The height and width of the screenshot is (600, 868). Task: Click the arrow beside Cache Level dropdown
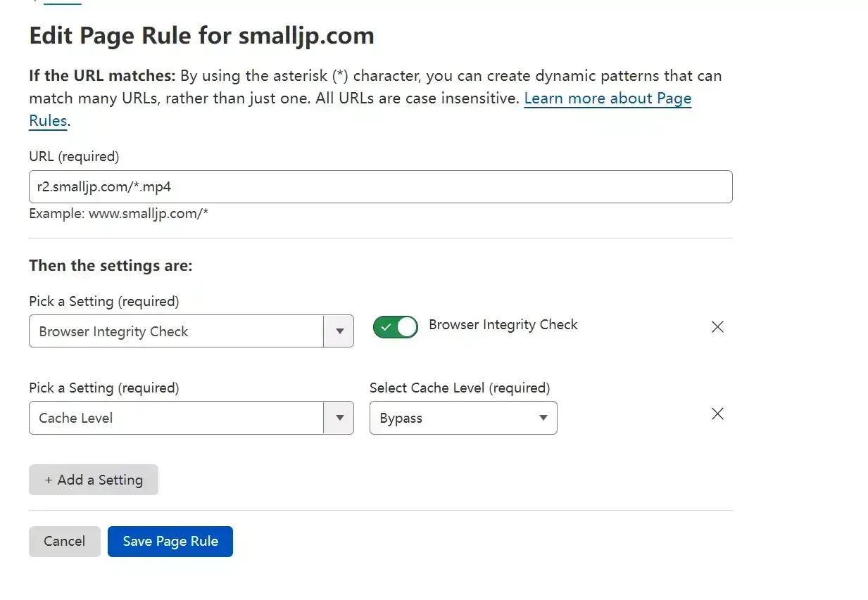pyautogui.click(x=339, y=418)
